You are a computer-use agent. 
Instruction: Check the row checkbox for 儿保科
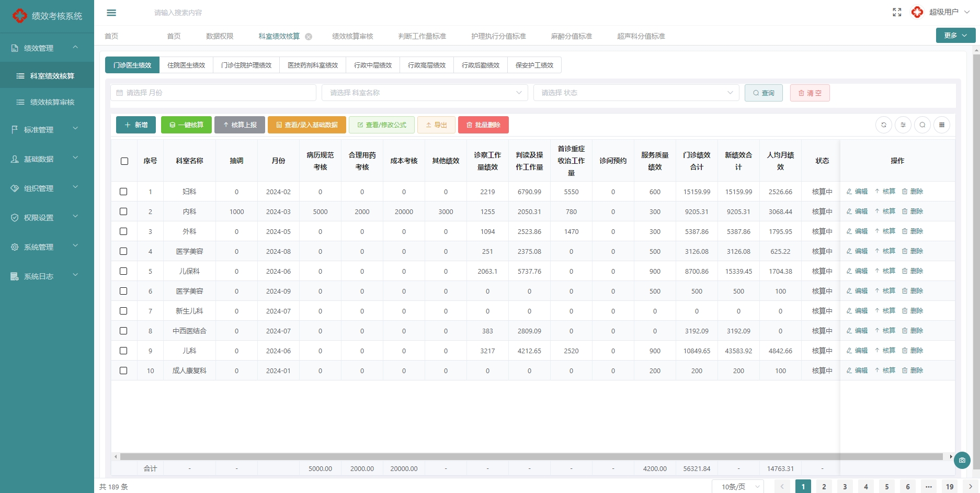123,271
